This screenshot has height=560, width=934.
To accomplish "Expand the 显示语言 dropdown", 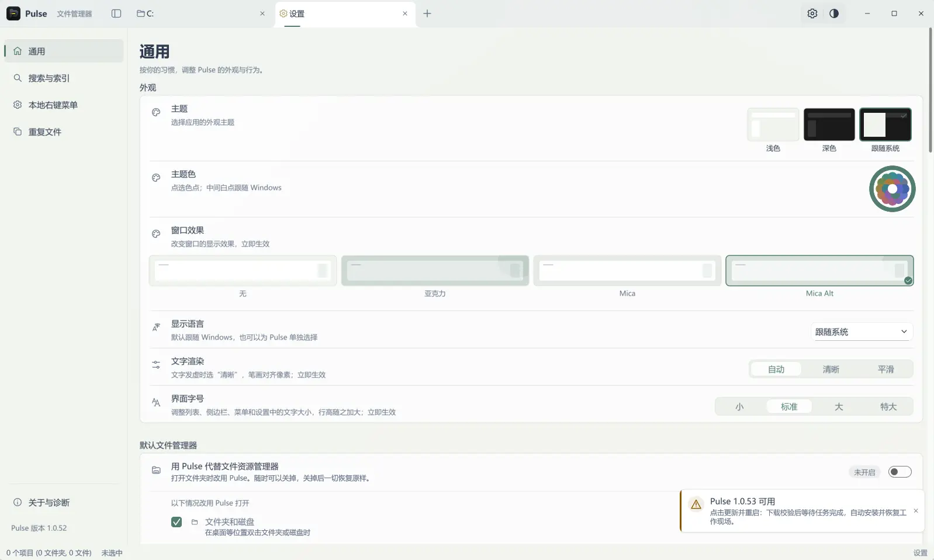I will pyautogui.click(x=862, y=331).
